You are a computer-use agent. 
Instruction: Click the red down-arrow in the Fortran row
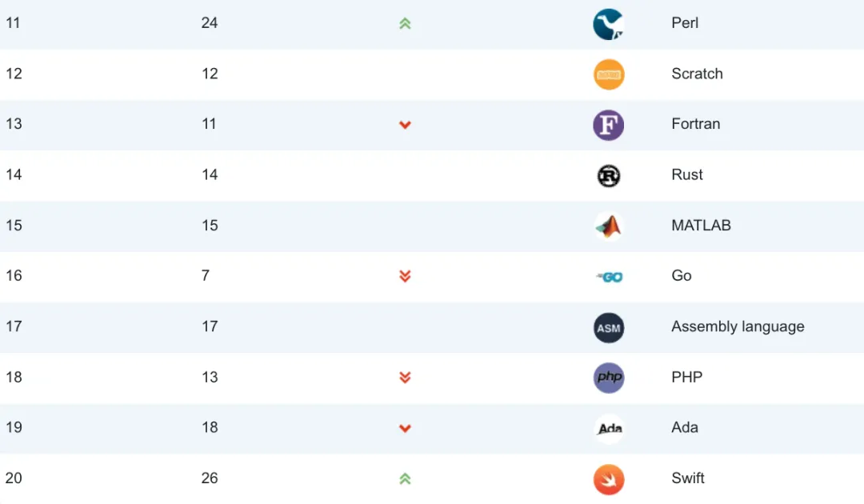coord(405,125)
